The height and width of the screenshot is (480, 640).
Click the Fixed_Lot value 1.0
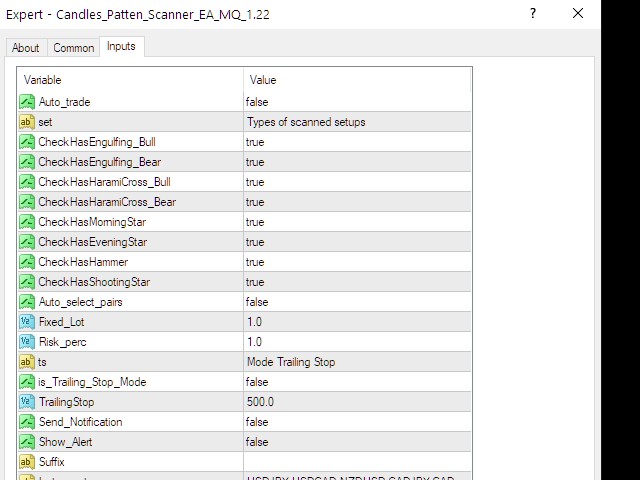click(x=254, y=322)
